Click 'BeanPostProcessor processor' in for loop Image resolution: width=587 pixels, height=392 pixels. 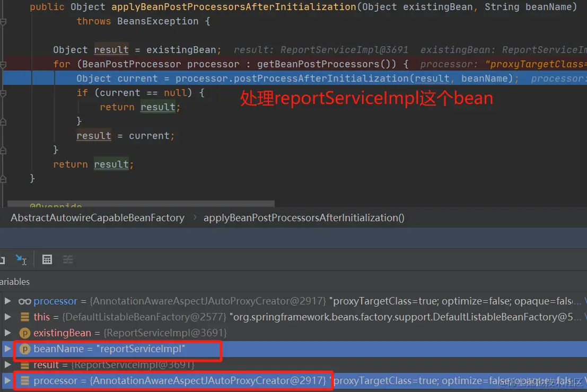click(x=161, y=64)
